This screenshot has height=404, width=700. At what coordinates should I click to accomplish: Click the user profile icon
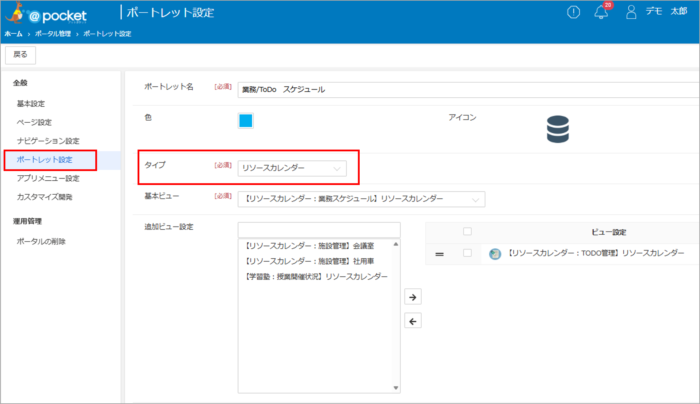coord(631,12)
